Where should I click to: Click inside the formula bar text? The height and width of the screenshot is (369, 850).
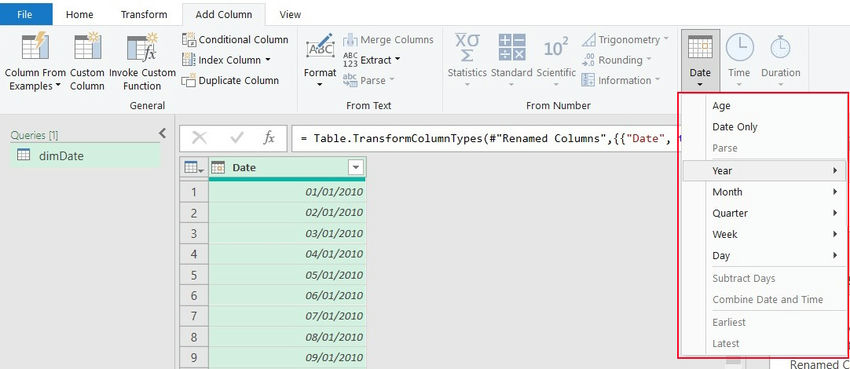[485, 139]
